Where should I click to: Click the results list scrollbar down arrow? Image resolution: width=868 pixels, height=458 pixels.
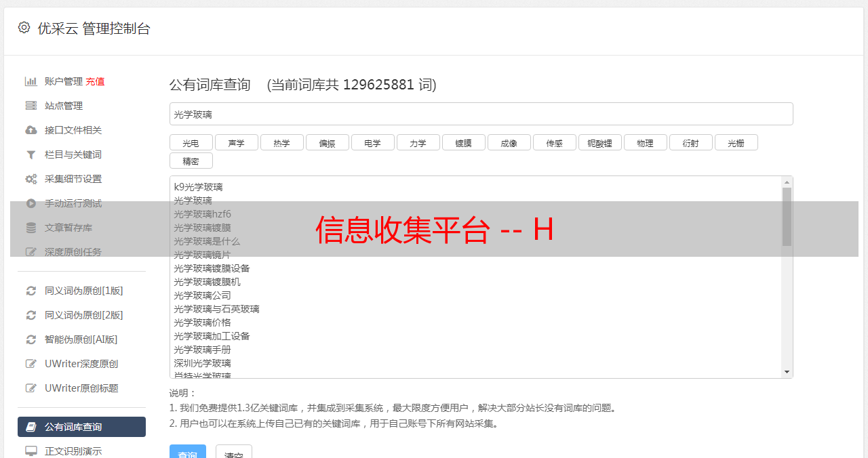coord(787,372)
